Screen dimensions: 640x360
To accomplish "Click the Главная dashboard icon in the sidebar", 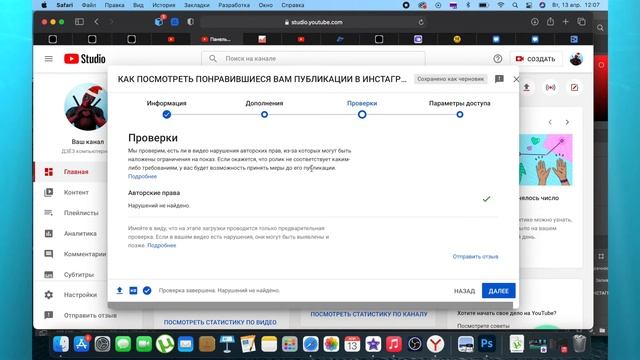I will 49,172.
